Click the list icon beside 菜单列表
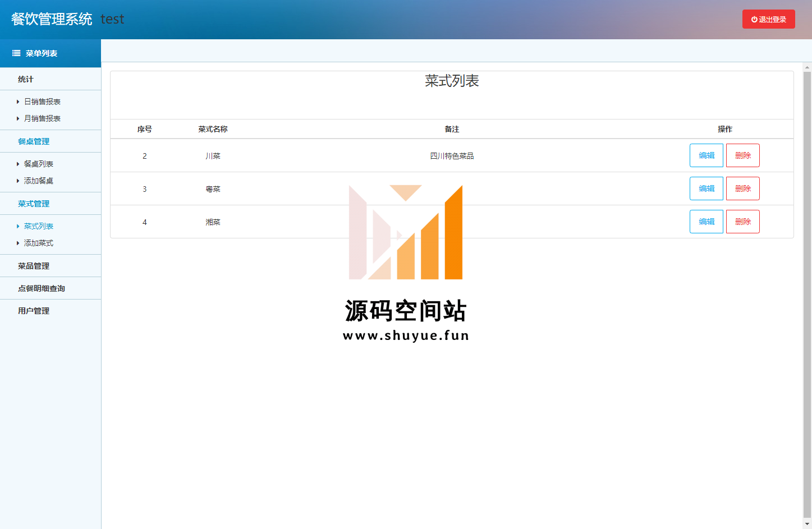Viewport: 812px width, 529px height. click(x=16, y=53)
